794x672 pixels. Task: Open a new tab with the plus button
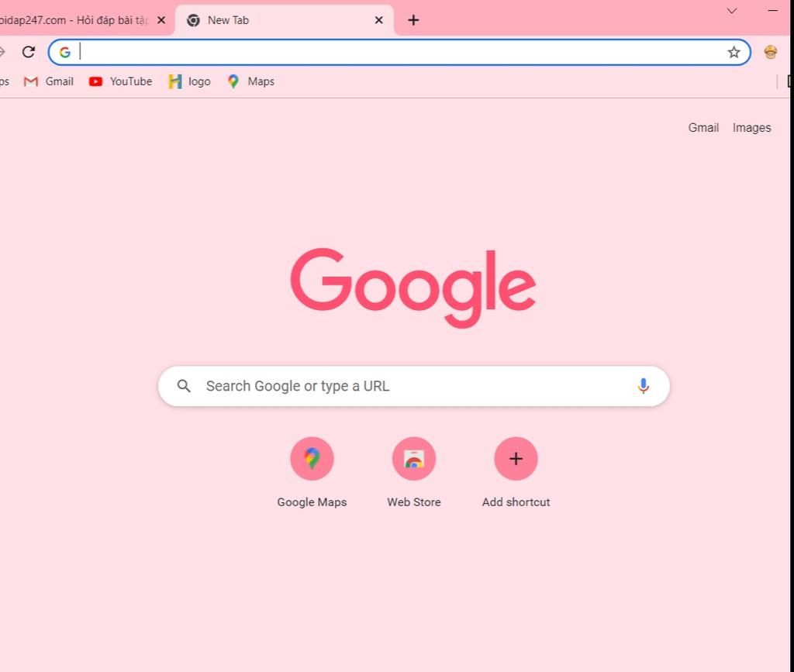413,20
